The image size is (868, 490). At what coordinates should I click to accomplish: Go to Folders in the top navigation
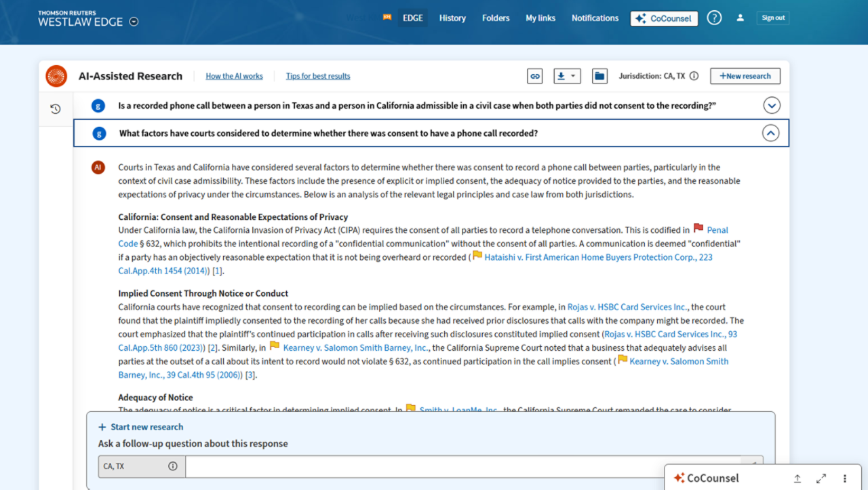[x=496, y=18]
